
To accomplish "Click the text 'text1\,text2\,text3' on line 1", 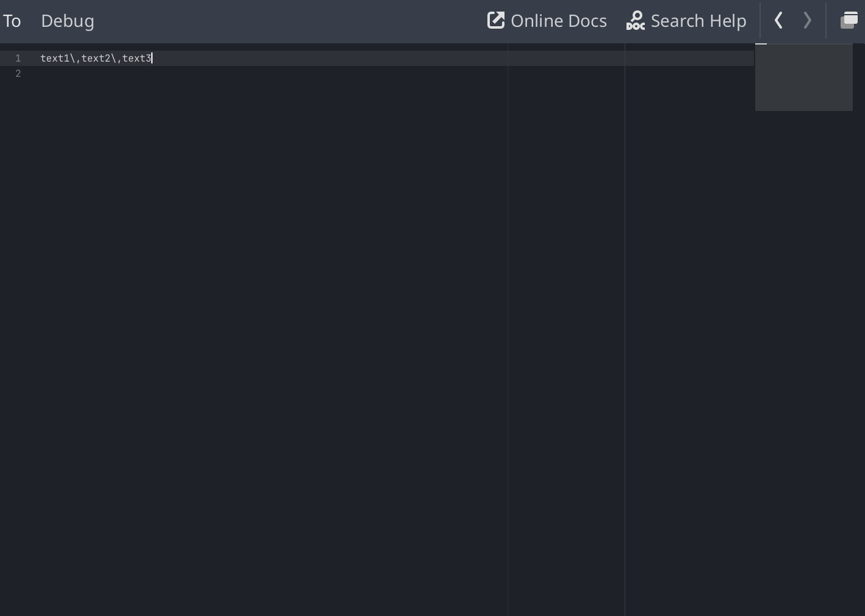I will coord(96,59).
